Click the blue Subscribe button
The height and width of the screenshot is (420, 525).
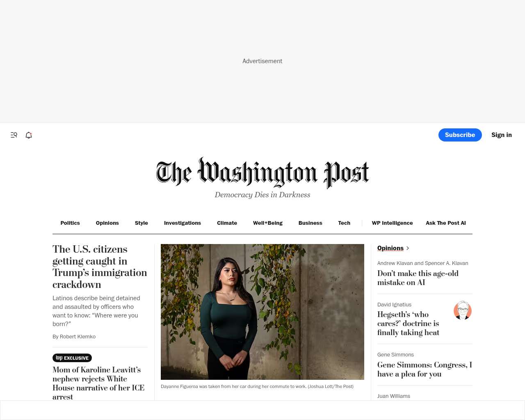tap(460, 135)
